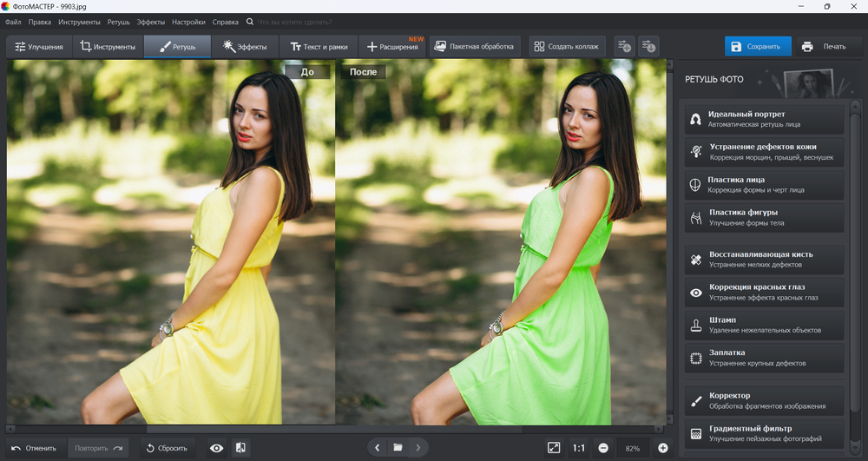868x461 pixels.
Task: Toggle the before/after split view icon
Action: click(240, 448)
